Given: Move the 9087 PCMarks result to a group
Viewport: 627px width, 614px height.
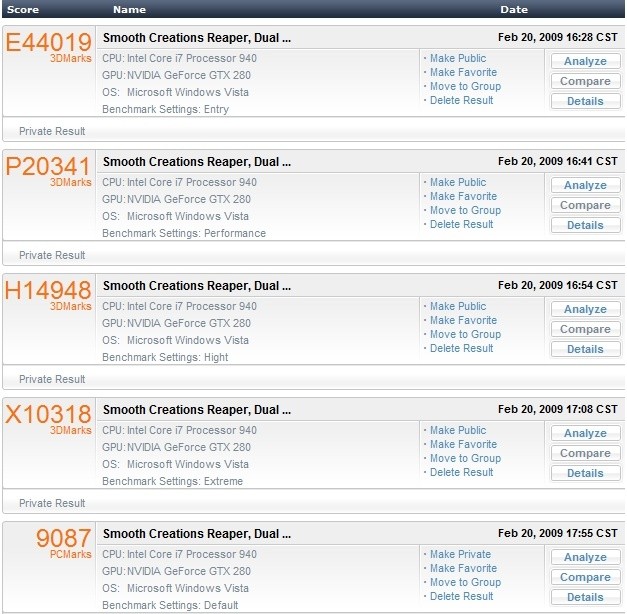Looking at the screenshot, I should (x=465, y=582).
